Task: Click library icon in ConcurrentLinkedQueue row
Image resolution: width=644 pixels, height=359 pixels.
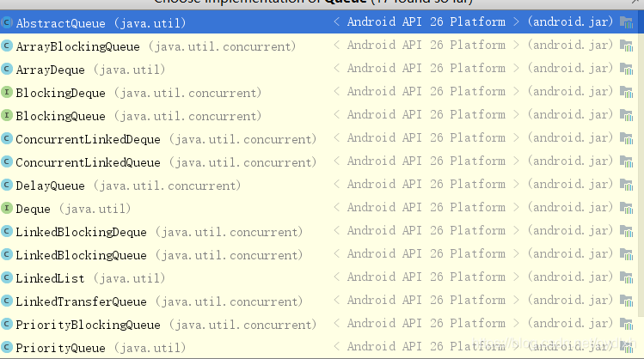Action: [626, 161]
